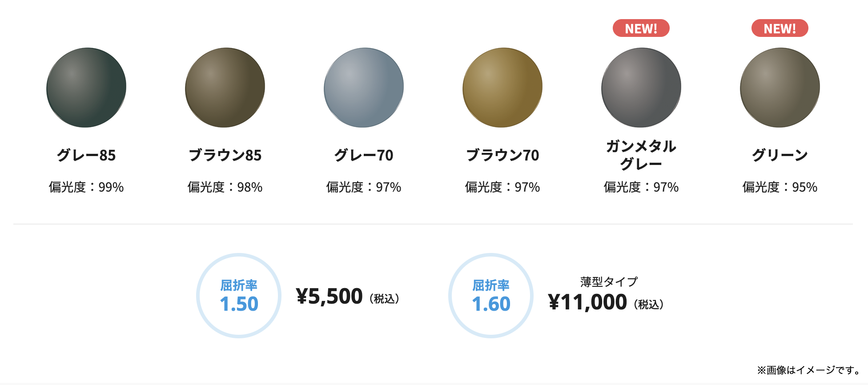Click the ガンメタルグレー name label

point(641,155)
